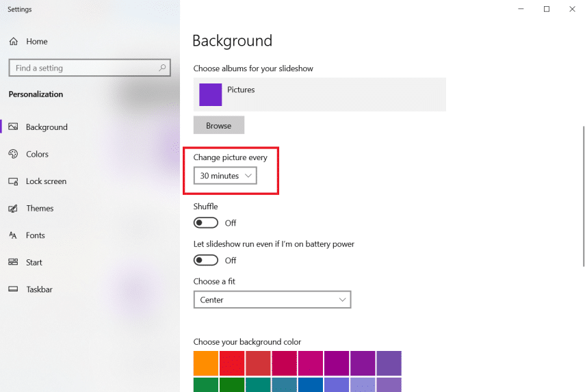
Task: Click the Start icon in sidebar
Action: 13,263
